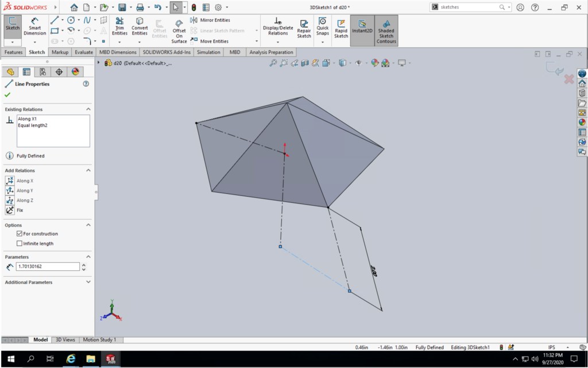Viewport: 588px width, 368px height.
Task: Open the Convert Entities tool
Action: [140, 26]
